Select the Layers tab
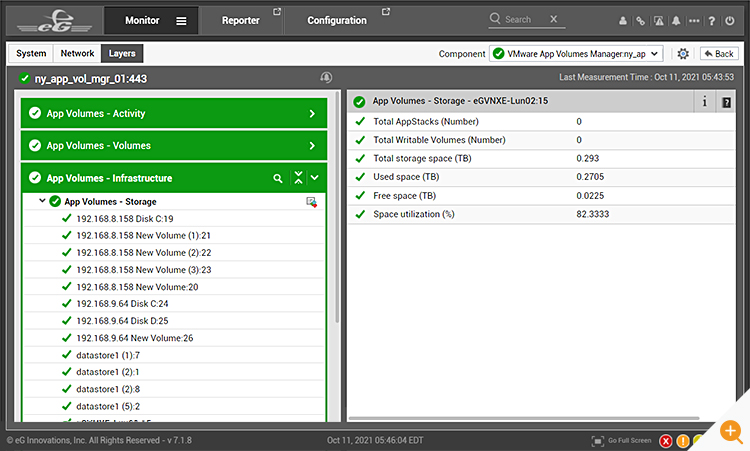 [x=122, y=53]
